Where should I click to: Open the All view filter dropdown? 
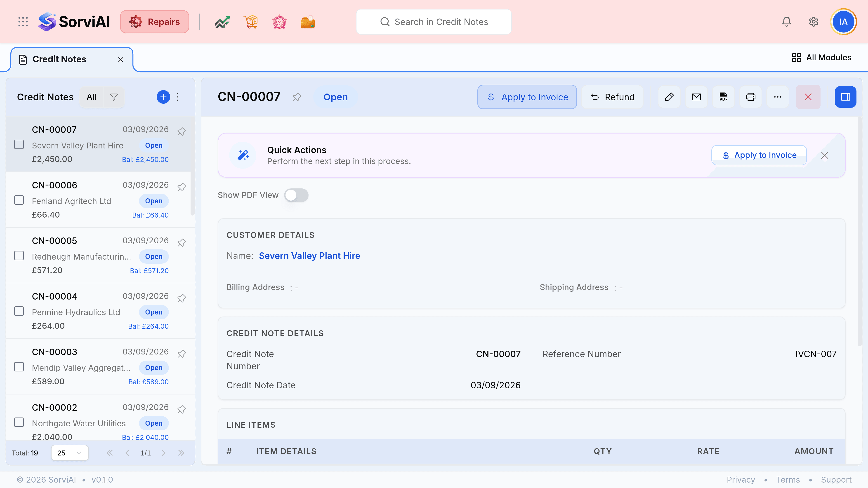coord(91,97)
